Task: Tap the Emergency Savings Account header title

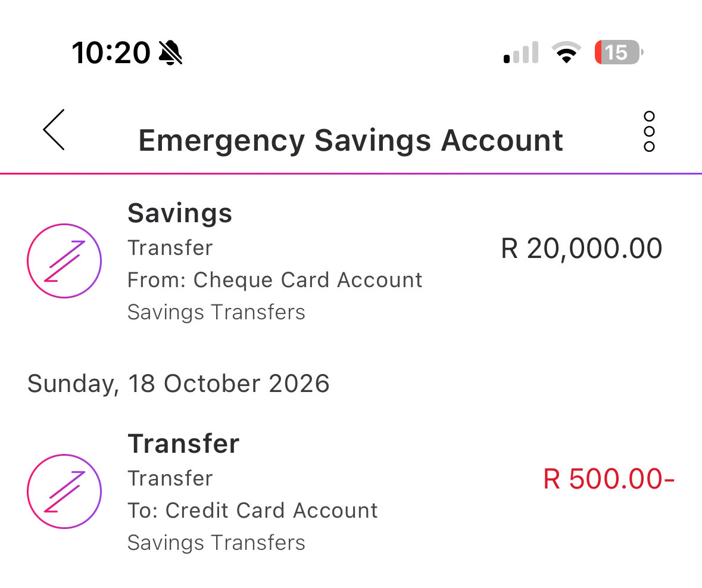Action: pyautogui.click(x=351, y=141)
